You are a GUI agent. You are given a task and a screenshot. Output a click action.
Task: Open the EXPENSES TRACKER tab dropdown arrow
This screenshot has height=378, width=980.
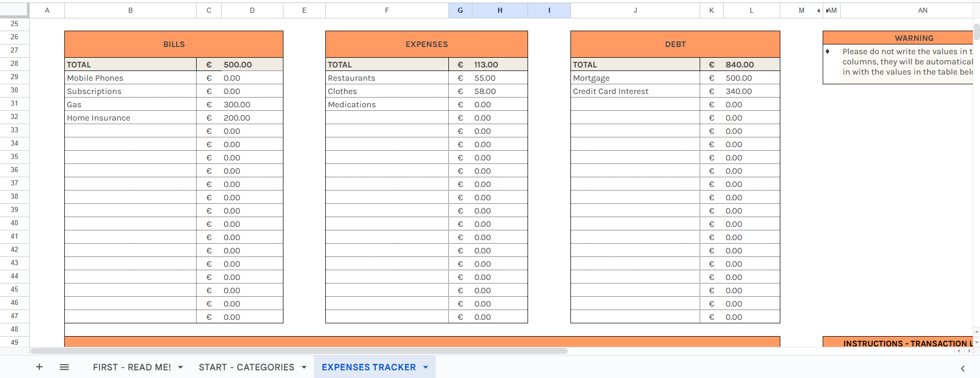pyautogui.click(x=425, y=367)
